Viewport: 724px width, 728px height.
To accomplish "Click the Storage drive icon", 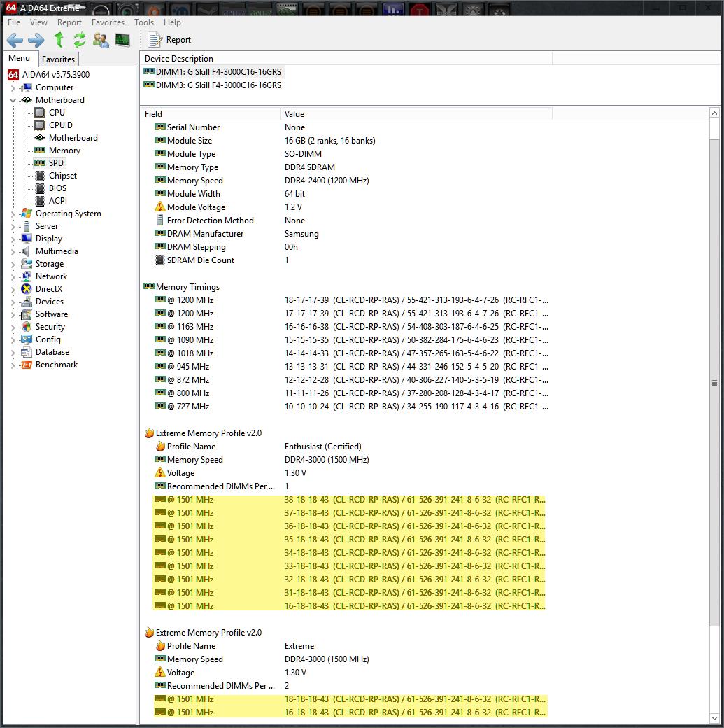I will (27, 264).
